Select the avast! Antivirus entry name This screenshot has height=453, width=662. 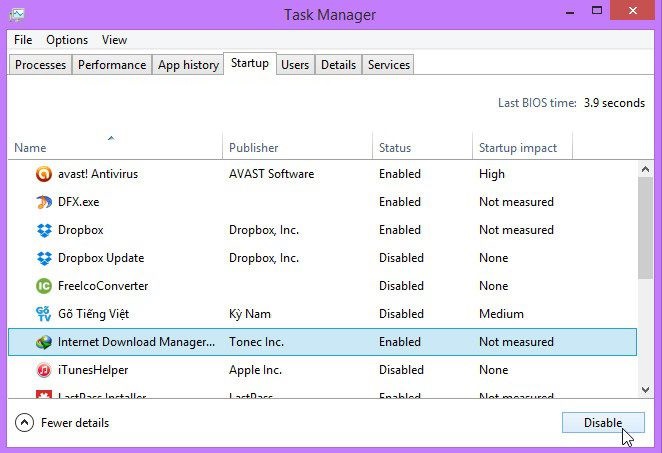[98, 174]
